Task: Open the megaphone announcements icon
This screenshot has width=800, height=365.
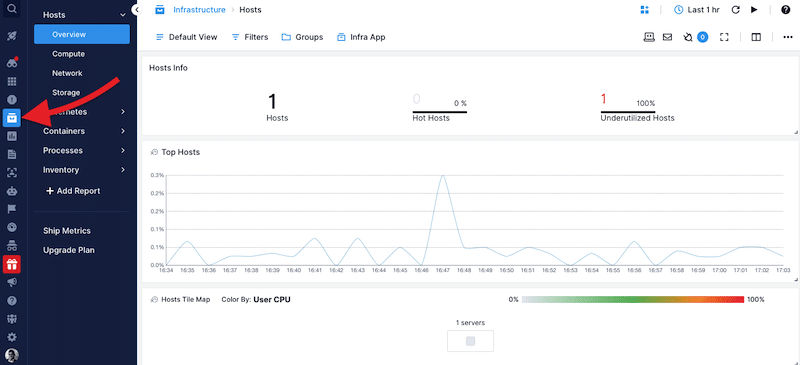Action: click(12, 282)
